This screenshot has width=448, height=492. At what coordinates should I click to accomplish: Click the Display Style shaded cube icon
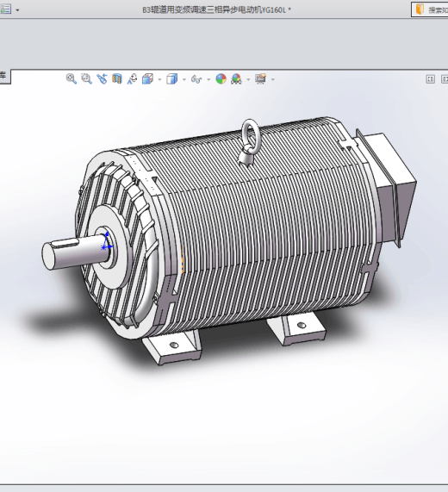(x=172, y=78)
